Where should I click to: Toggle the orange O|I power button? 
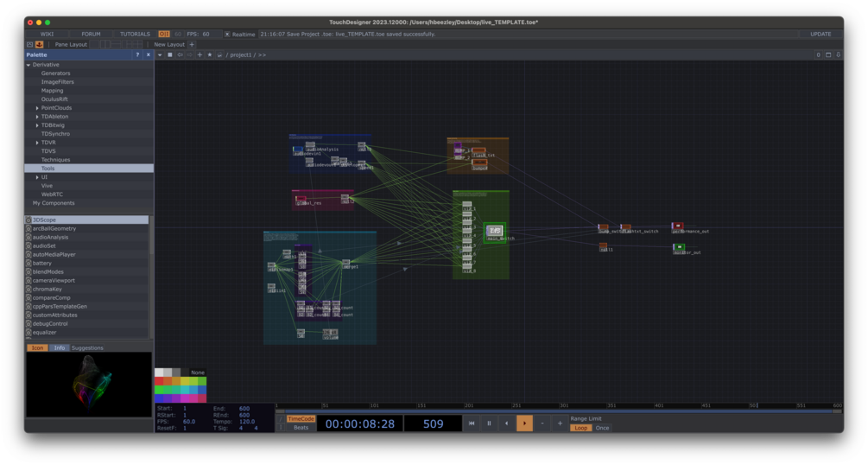click(164, 34)
